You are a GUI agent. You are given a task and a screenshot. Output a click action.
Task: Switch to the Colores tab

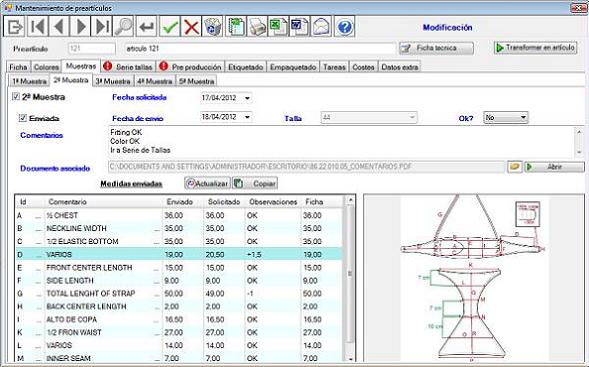point(47,67)
